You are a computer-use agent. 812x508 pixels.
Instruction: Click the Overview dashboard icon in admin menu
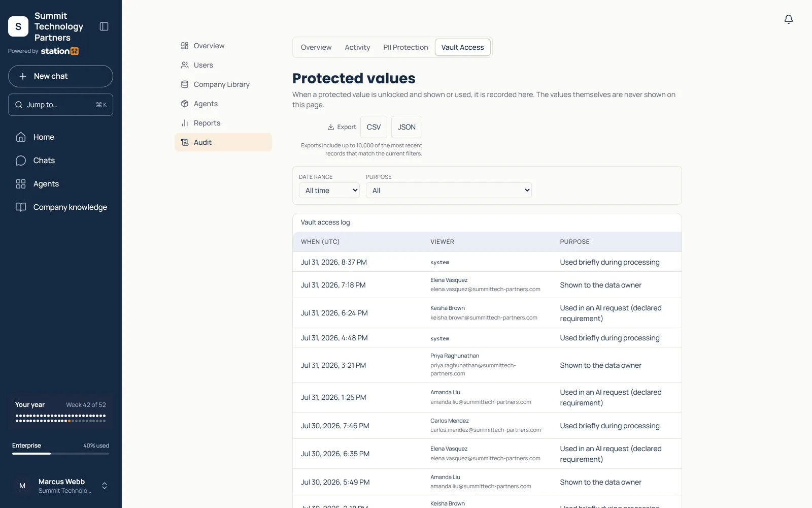point(185,46)
